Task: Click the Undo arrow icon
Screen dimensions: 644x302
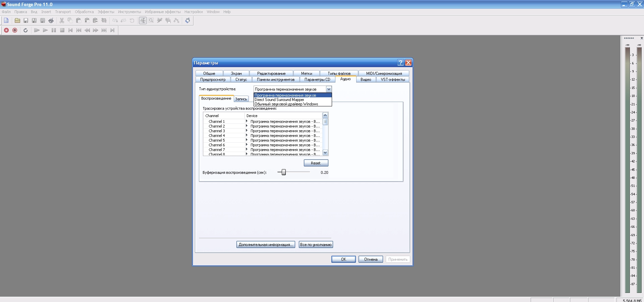Action: [115, 20]
